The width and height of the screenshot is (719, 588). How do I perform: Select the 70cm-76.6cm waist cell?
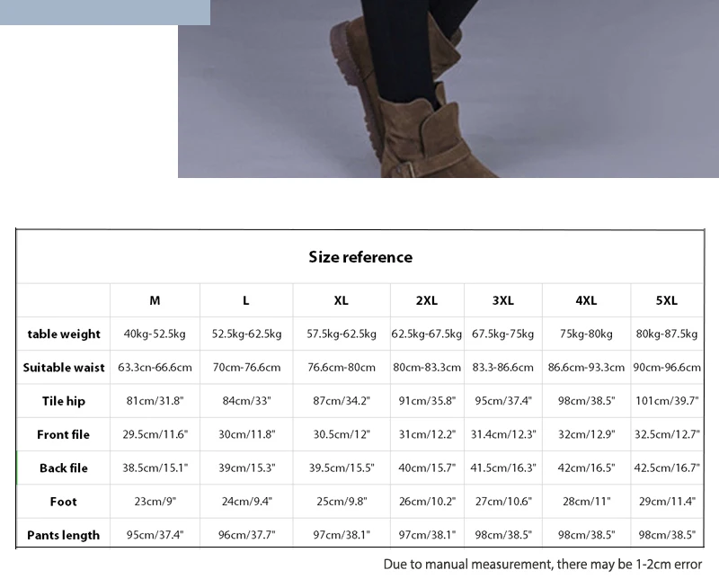pos(246,368)
